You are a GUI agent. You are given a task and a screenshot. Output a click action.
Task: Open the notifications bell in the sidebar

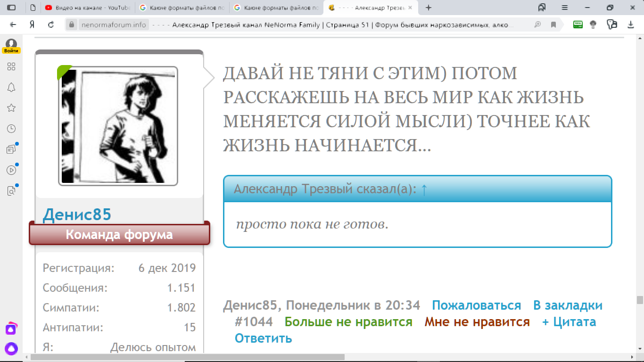tap(11, 87)
